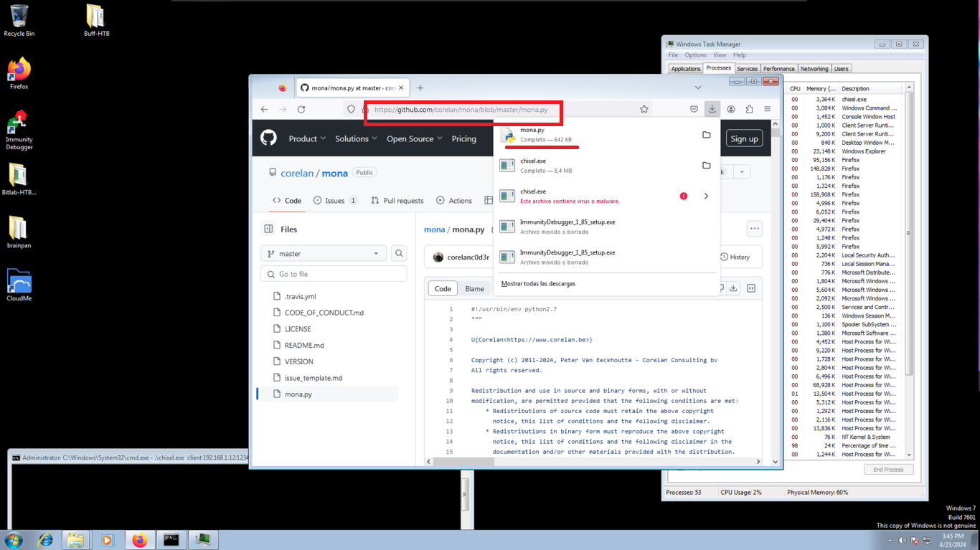Screen dimensions: 980x550
Task: Download the raw file using the download icon
Action: (x=733, y=288)
